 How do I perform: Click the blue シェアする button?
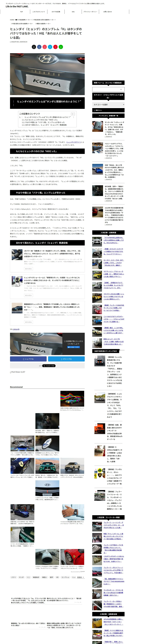coord(28,359)
